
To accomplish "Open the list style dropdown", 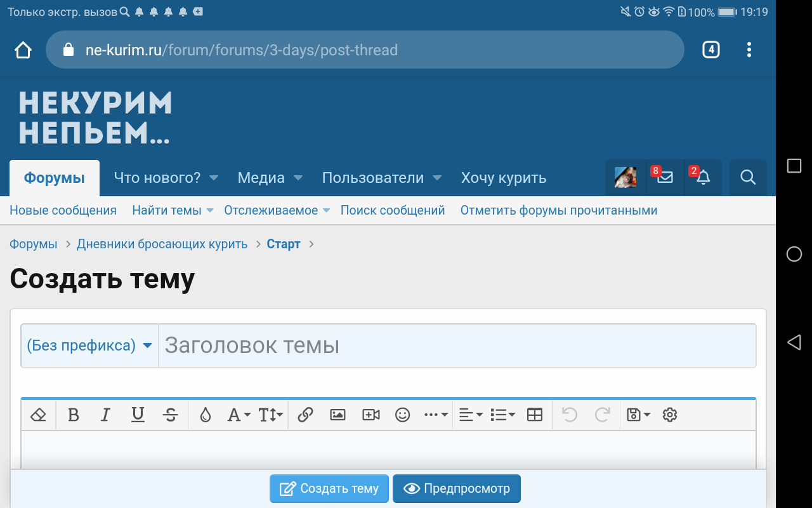I will (502, 415).
